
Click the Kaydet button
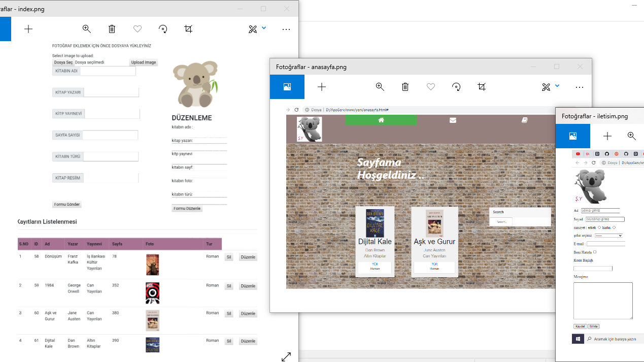(x=580, y=326)
